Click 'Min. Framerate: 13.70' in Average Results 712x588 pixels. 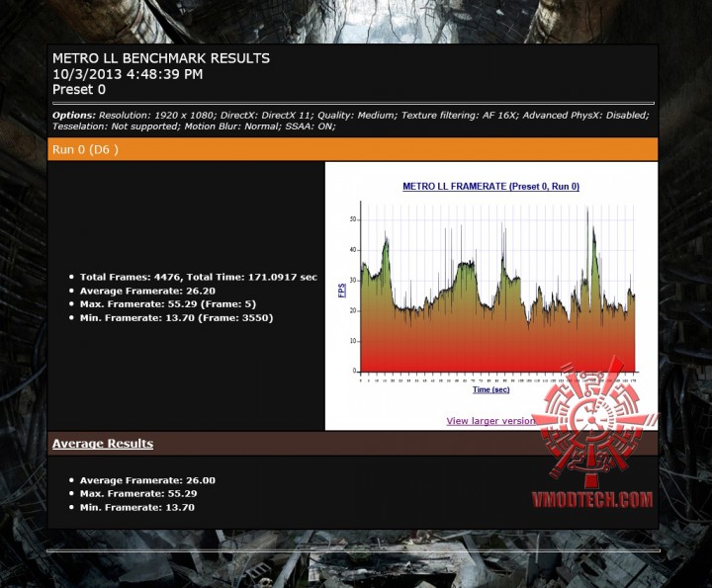click(x=137, y=507)
